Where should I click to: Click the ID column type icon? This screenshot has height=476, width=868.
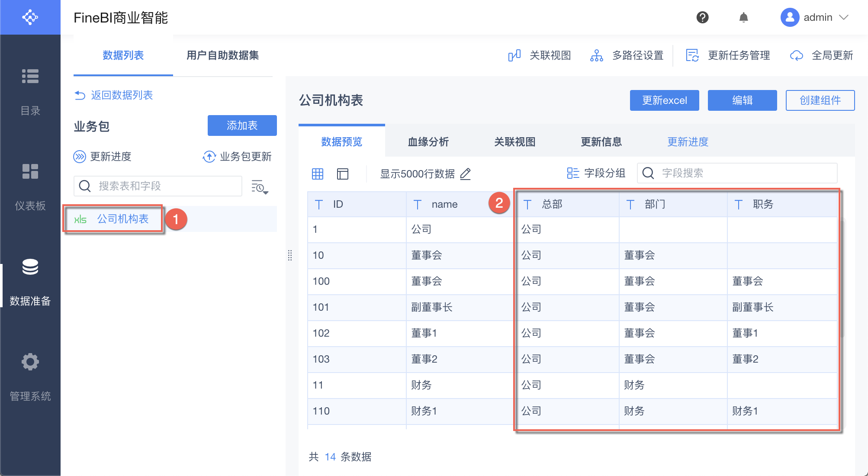[x=319, y=204]
